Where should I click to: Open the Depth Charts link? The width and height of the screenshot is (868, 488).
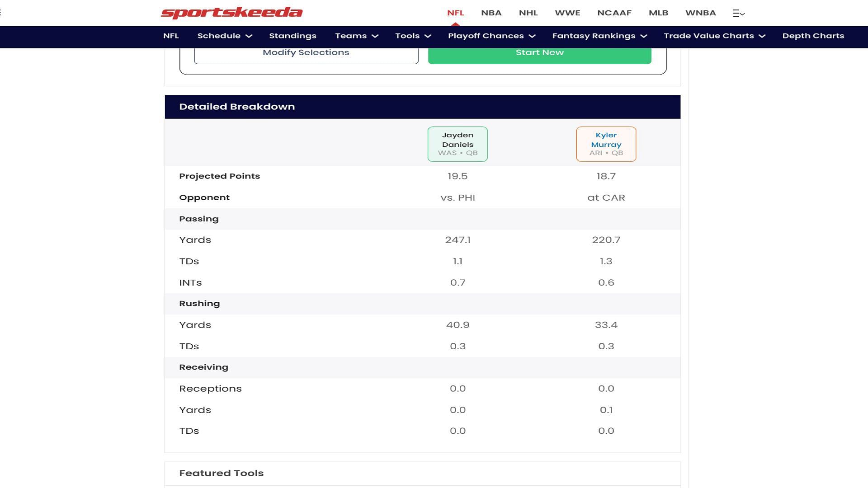pos(813,36)
